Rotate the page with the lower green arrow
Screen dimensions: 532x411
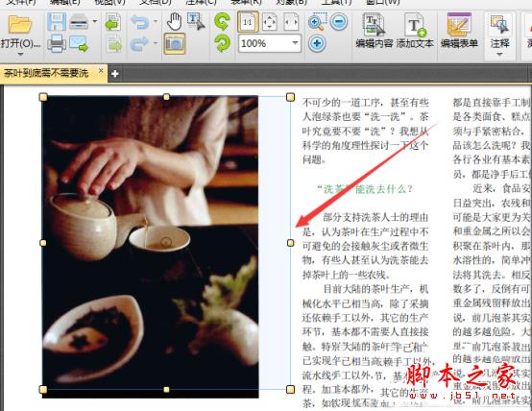coord(222,43)
